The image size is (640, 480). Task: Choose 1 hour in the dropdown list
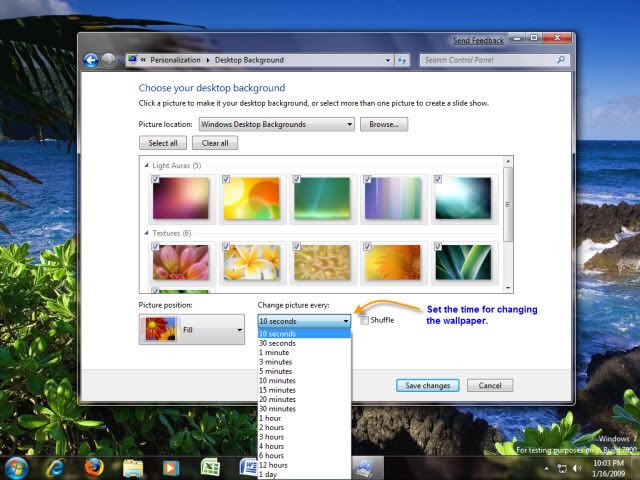tap(268, 418)
